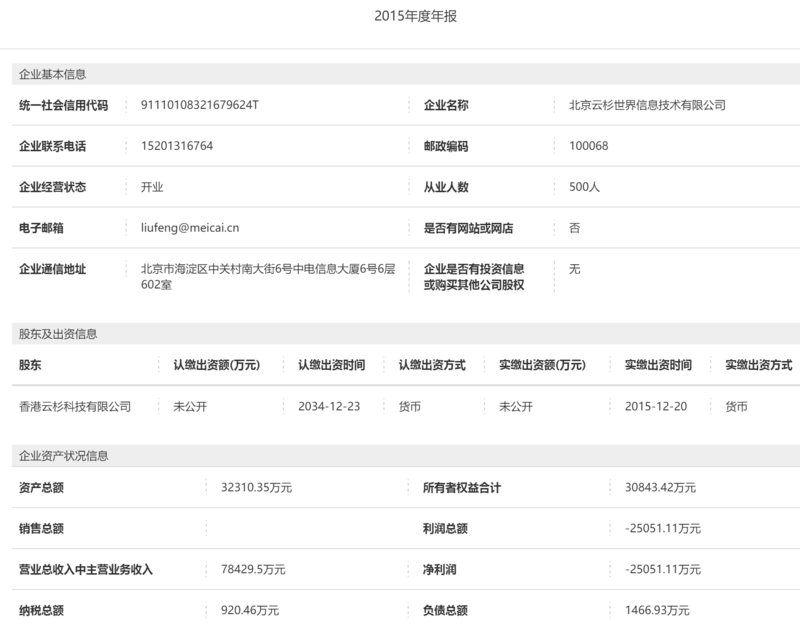800x636 pixels.
Task: Select 利润总额 value -25051.11万元
Action: pos(663,529)
